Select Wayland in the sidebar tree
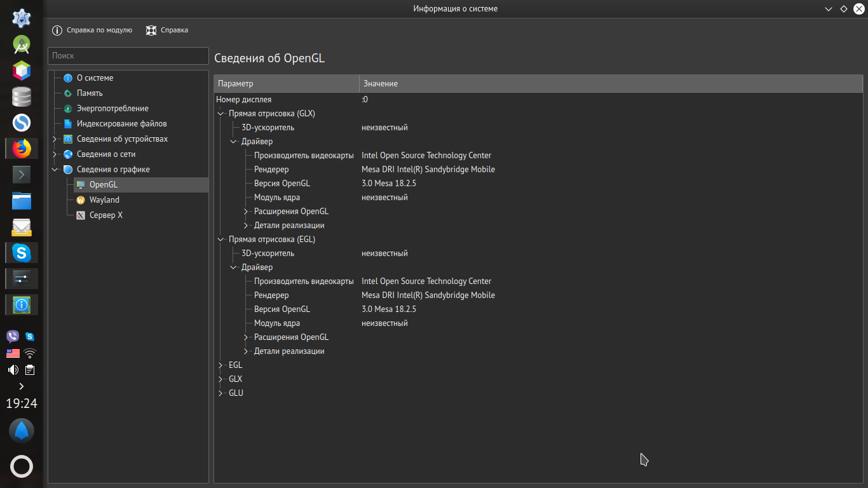868x488 pixels. point(104,200)
